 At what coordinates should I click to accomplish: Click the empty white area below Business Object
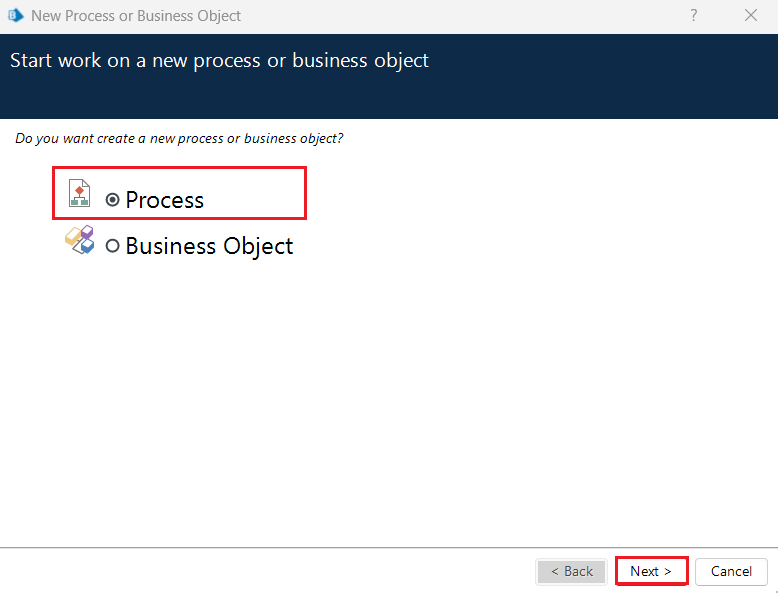coord(388,400)
